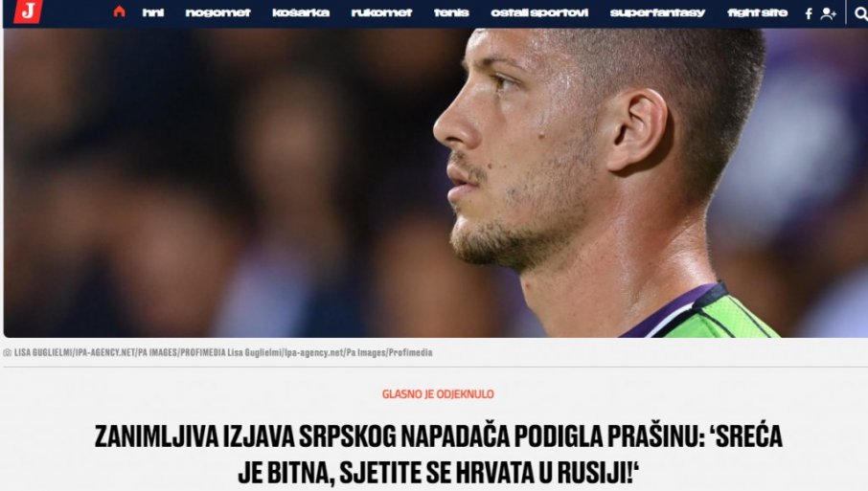Click the add user account icon

828,13
